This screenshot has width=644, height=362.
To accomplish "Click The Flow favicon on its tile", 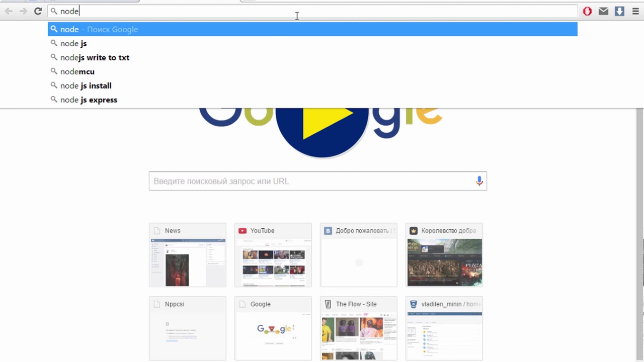I will point(328,304).
